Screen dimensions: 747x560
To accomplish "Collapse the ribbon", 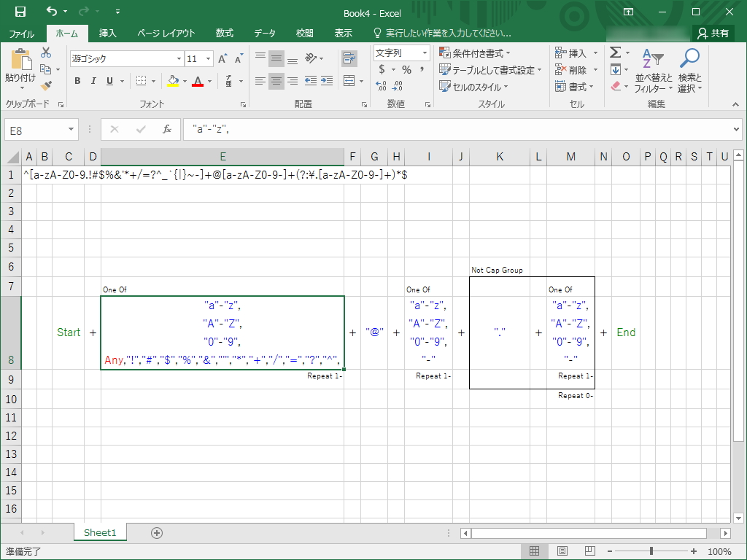I will tap(735, 104).
